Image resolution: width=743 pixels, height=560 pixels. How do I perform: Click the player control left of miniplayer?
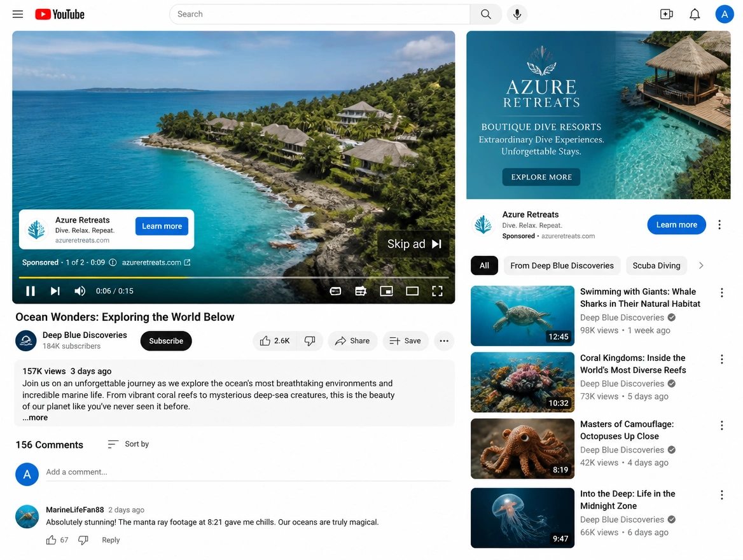point(361,291)
